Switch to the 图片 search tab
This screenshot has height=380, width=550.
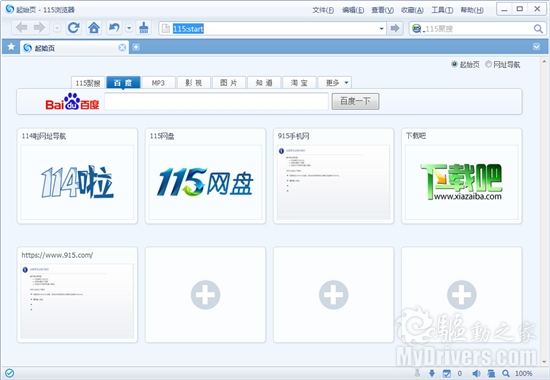[x=229, y=83]
